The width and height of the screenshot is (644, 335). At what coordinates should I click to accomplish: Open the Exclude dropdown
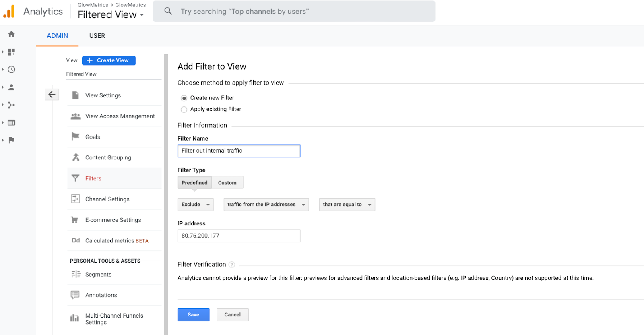coord(195,205)
